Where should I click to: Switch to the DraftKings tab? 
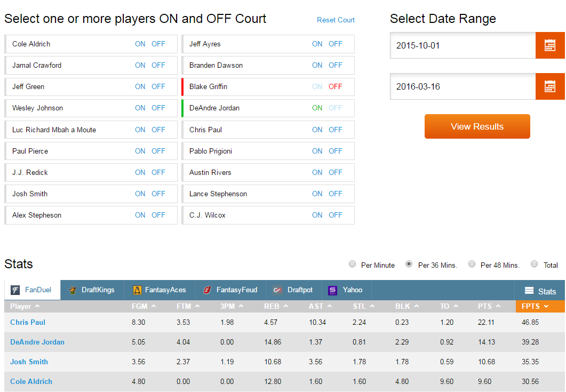tap(92, 290)
